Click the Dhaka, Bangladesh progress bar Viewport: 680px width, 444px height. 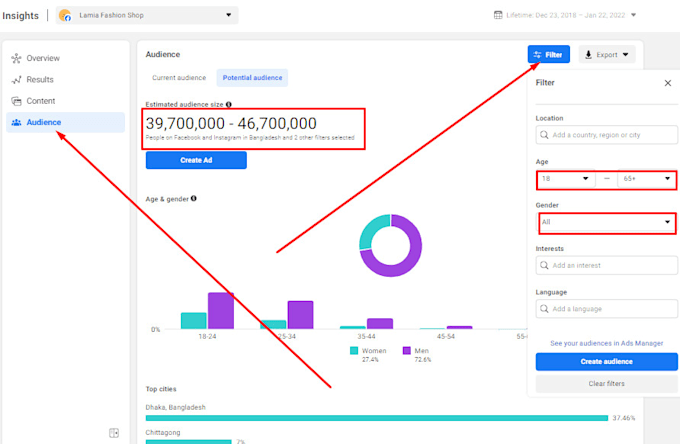pos(377,418)
